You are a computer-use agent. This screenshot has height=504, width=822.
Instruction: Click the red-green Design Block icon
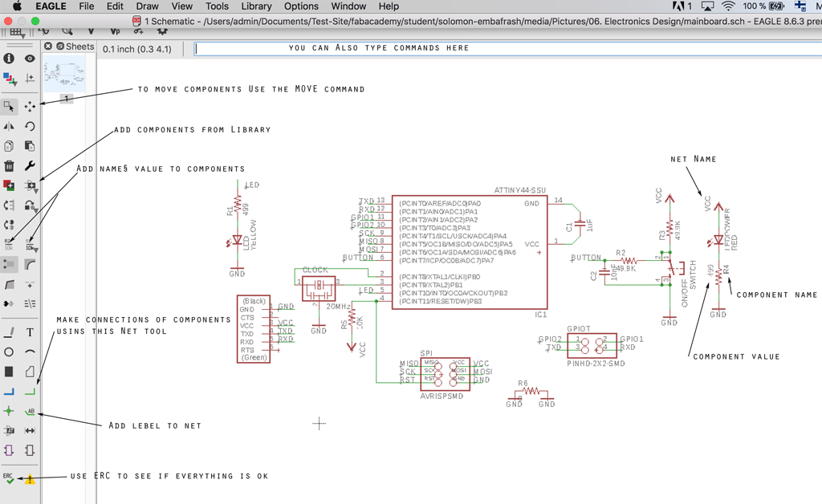click(9, 185)
